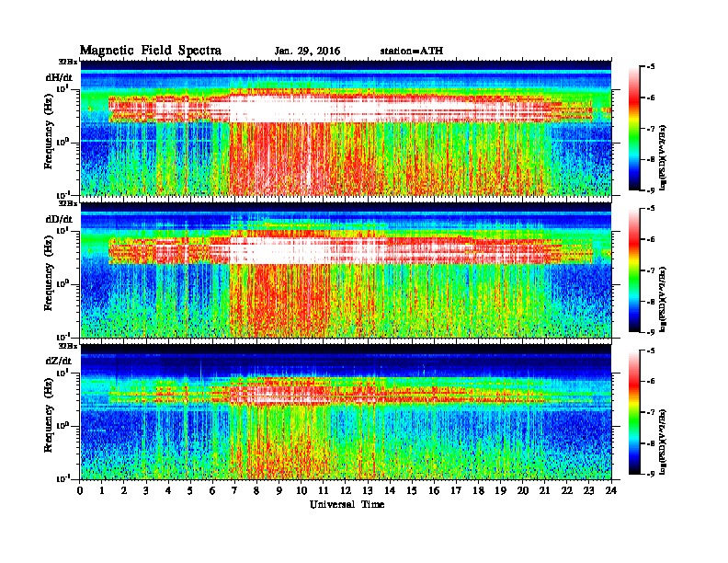Screen dimensions: 728x563
Task: Click hour 3 tick label on time axis
Action: coord(146,490)
